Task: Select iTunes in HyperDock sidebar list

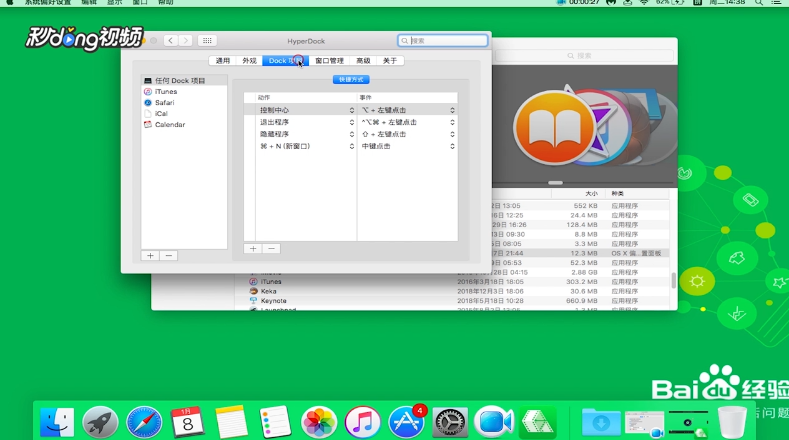Action: pyautogui.click(x=184, y=92)
